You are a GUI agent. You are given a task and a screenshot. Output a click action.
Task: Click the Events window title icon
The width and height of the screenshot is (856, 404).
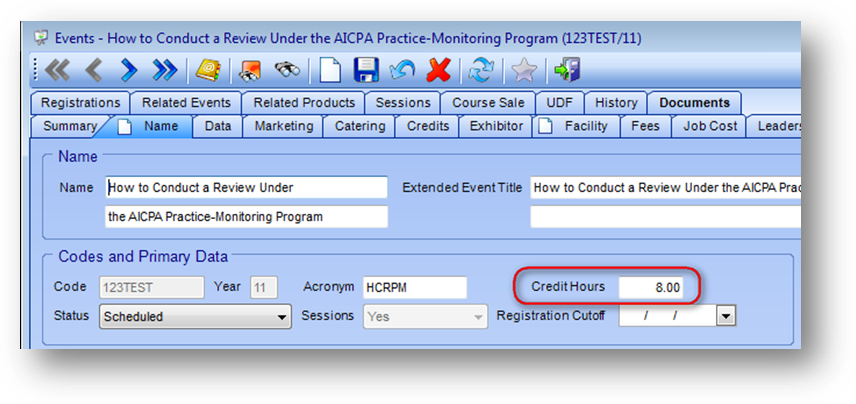(41, 38)
